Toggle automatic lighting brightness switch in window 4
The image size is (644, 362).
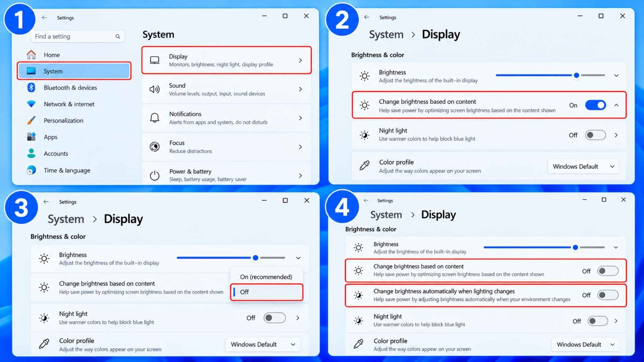click(x=608, y=295)
